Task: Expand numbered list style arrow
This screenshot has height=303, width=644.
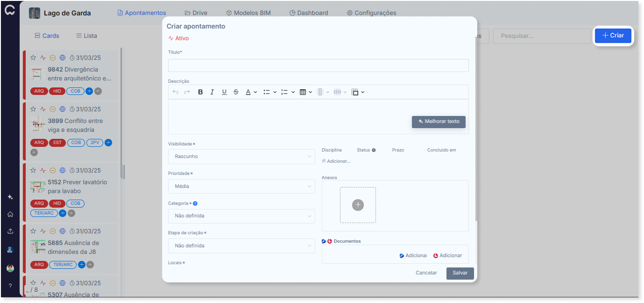Action: click(293, 92)
